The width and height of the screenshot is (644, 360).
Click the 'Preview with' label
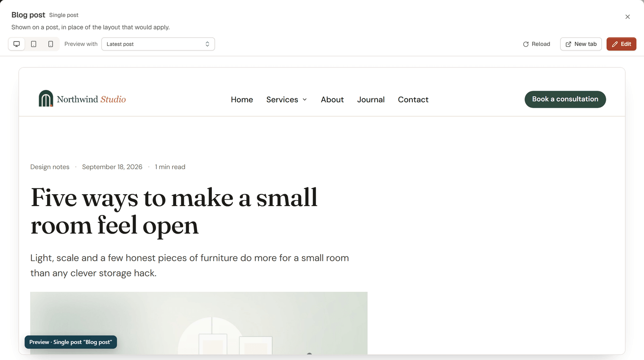[x=81, y=44]
